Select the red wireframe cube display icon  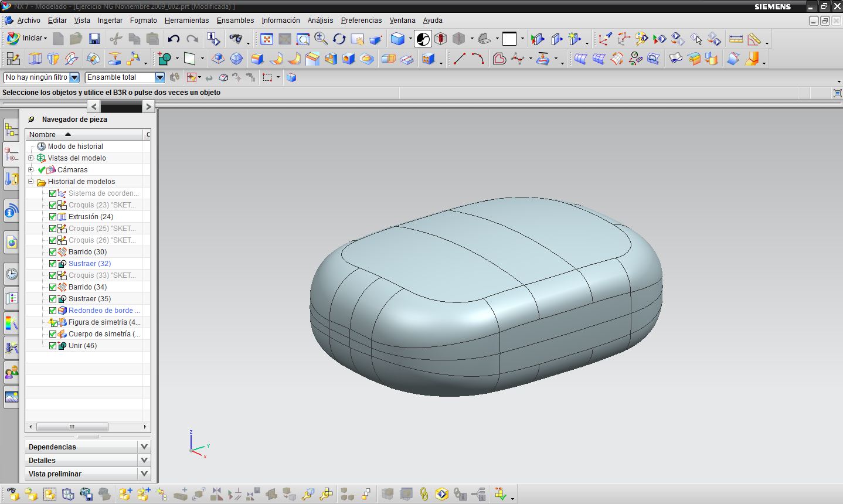[x=441, y=39]
